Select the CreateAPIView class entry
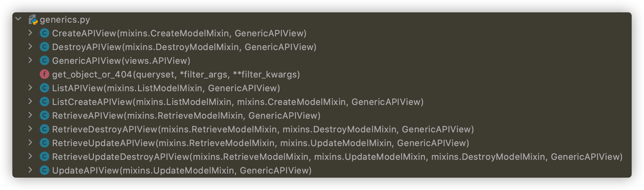644x190 pixels. click(179, 33)
